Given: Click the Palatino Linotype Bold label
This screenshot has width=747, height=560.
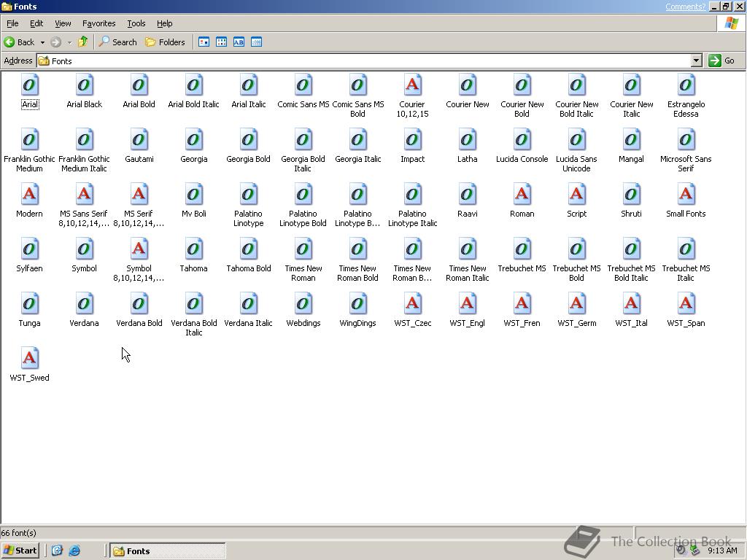Looking at the screenshot, I should click(303, 218).
